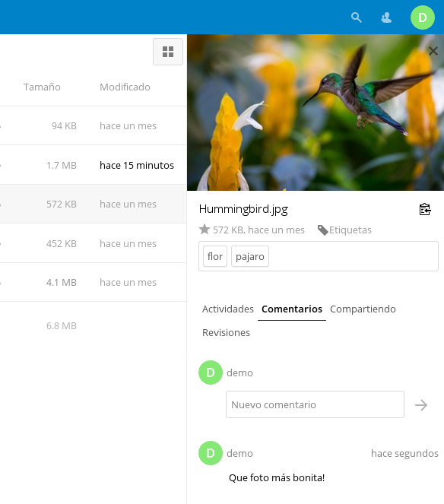Select the 1.7 MB file row
The height and width of the screenshot is (504, 444).
[x=94, y=165]
